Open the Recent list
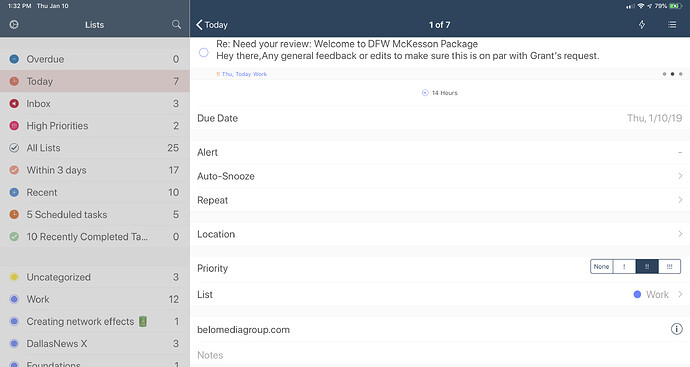Image resolution: width=690 pixels, height=367 pixels. [95, 192]
